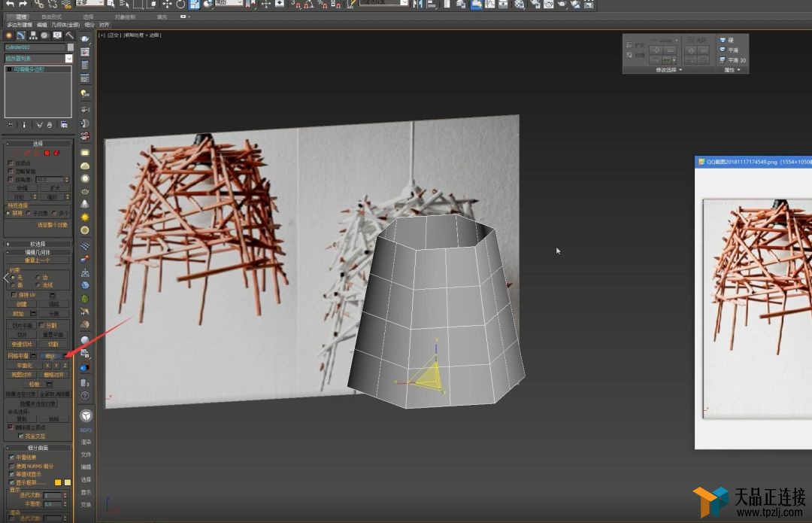The width and height of the screenshot is (812, 523).
Task: Click the 硬 hard edge icon in floating panel
Action: pos(723,40)
